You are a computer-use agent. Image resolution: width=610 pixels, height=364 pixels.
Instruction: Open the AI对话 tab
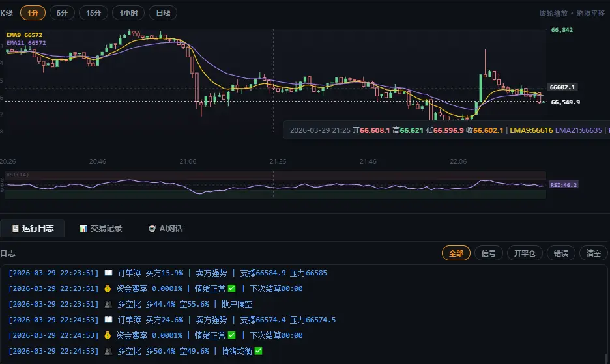(166, 229)
